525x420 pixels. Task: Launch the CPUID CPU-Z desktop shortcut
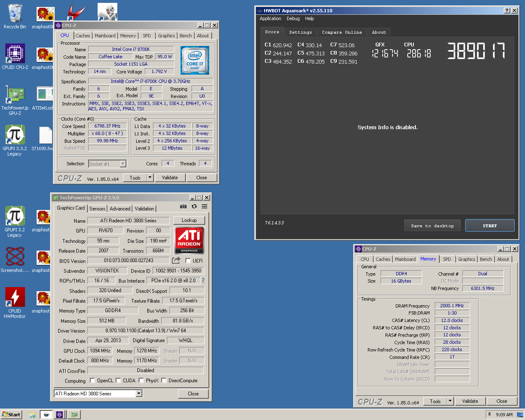click(15, 57)
